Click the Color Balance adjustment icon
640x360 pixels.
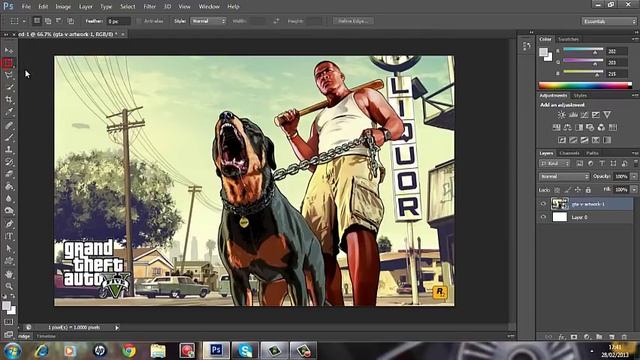point(567,128)
